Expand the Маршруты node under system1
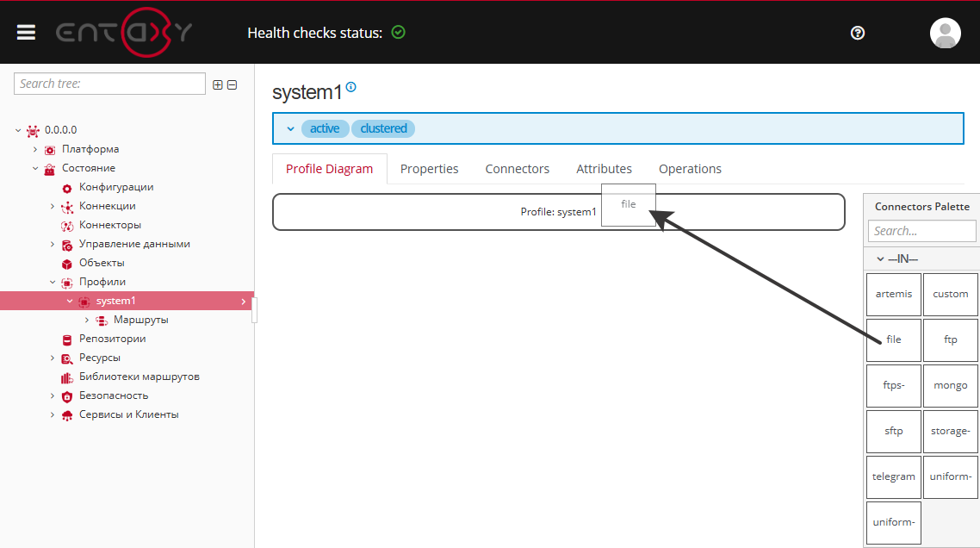The height and width of the screenshot is (548, 980). (87, 320)
